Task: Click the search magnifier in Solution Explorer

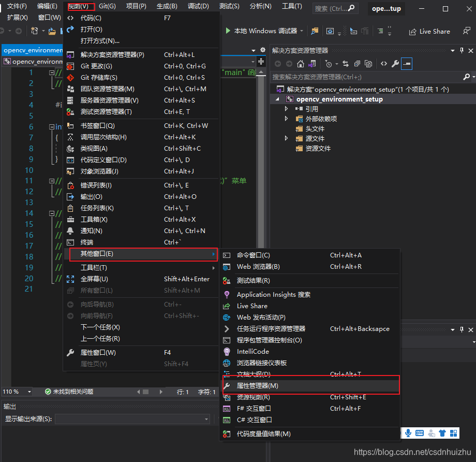Action: tap(467, 77)
